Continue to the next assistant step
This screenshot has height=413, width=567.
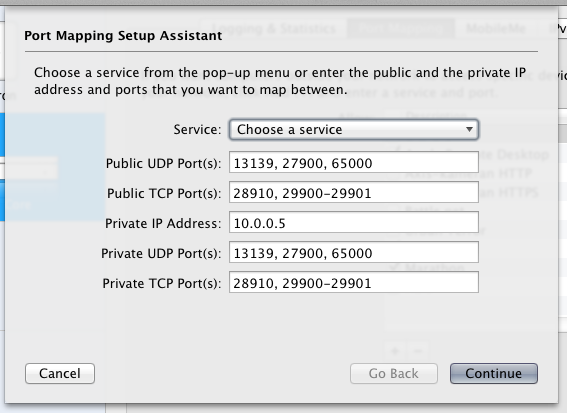tap(494, 374)
